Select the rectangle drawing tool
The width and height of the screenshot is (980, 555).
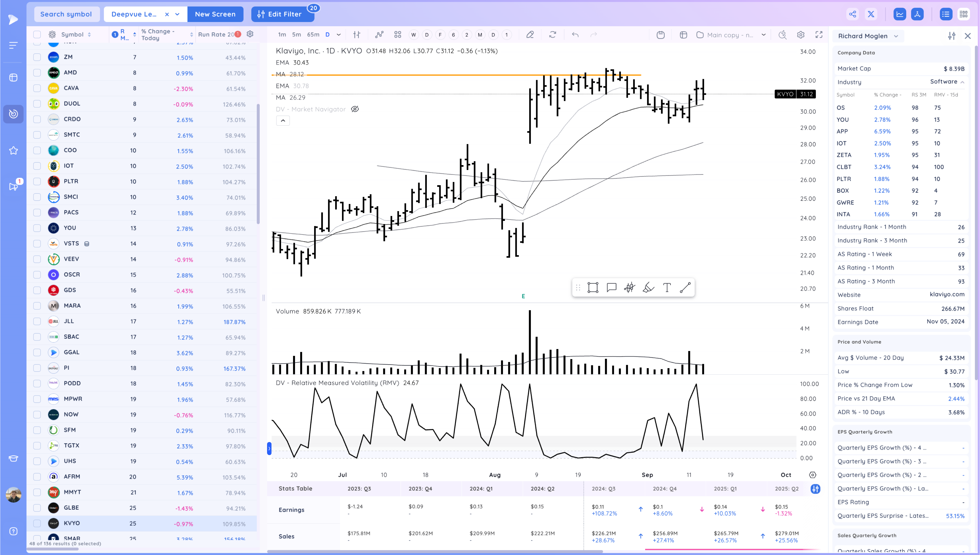[x=593, y=287]
